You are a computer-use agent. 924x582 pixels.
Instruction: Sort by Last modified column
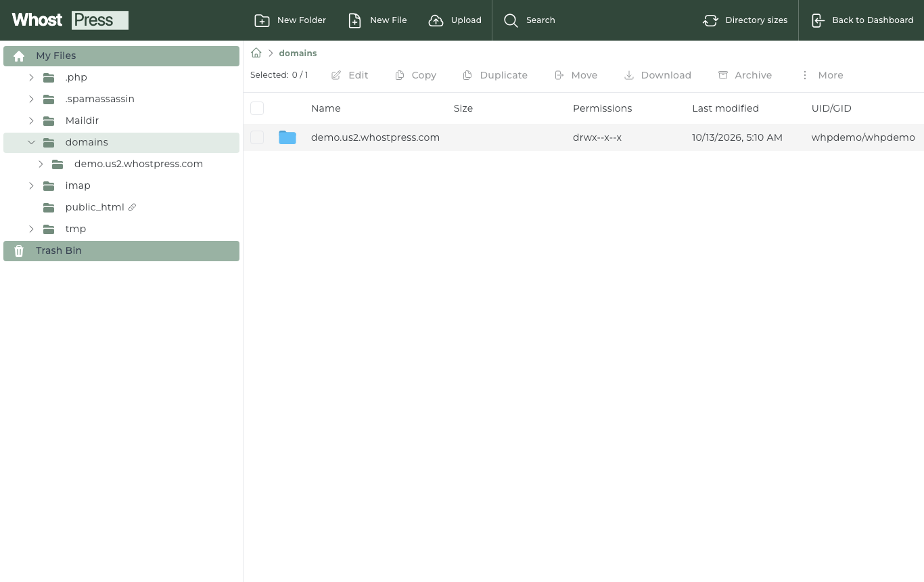[725, 108]
